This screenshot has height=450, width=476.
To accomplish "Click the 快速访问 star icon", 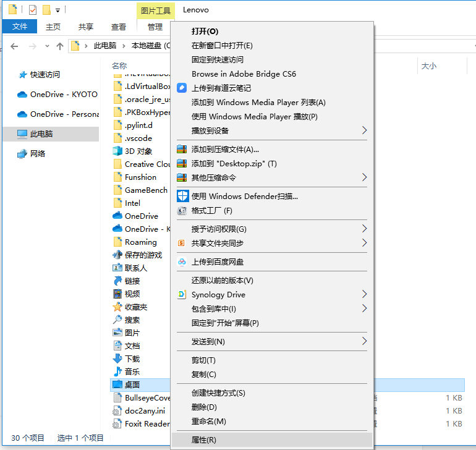I will (22, 75).
